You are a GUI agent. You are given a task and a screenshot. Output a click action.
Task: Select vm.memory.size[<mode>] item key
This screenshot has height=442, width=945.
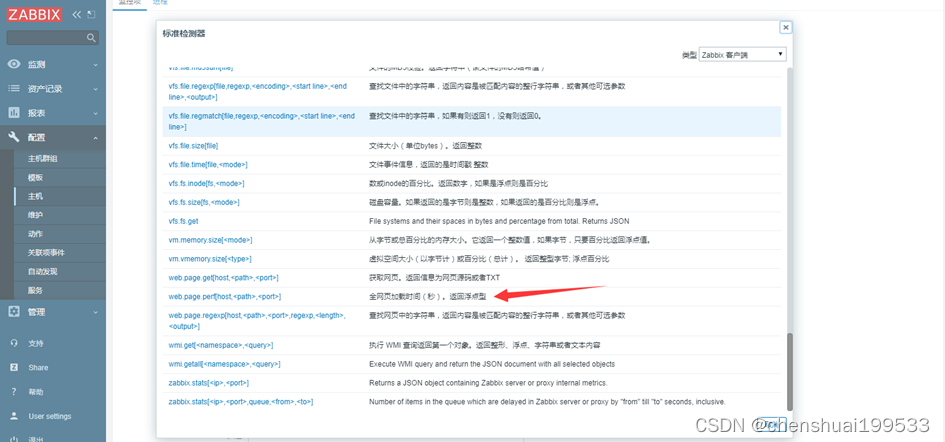[x=210, y=240]
